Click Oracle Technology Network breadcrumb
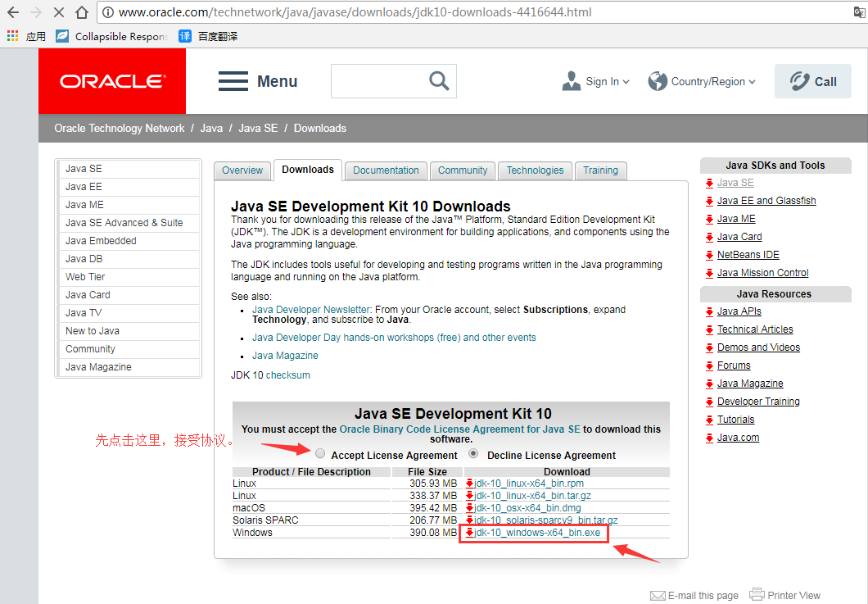The width and height of the screenshot is (868, 604). 119,128
